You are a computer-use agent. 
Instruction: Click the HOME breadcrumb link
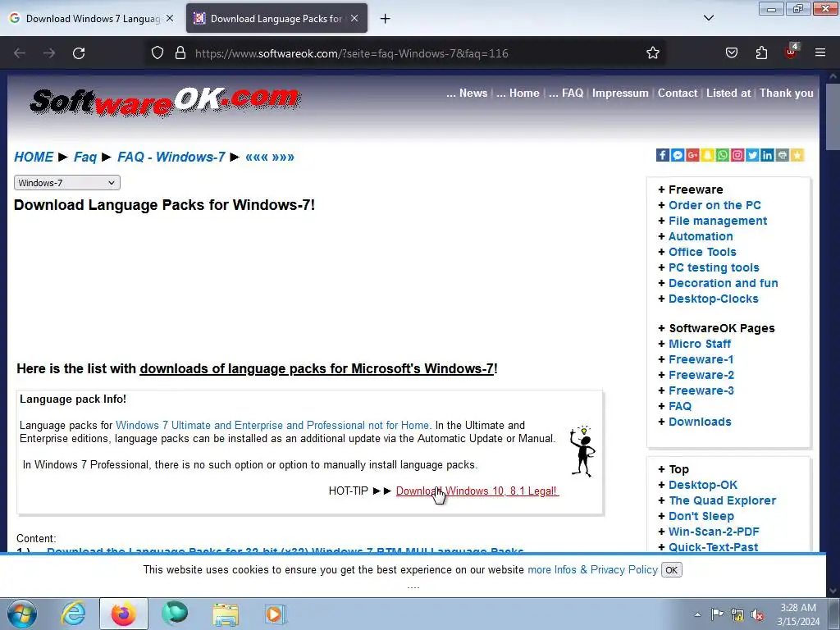coord(33,157)
